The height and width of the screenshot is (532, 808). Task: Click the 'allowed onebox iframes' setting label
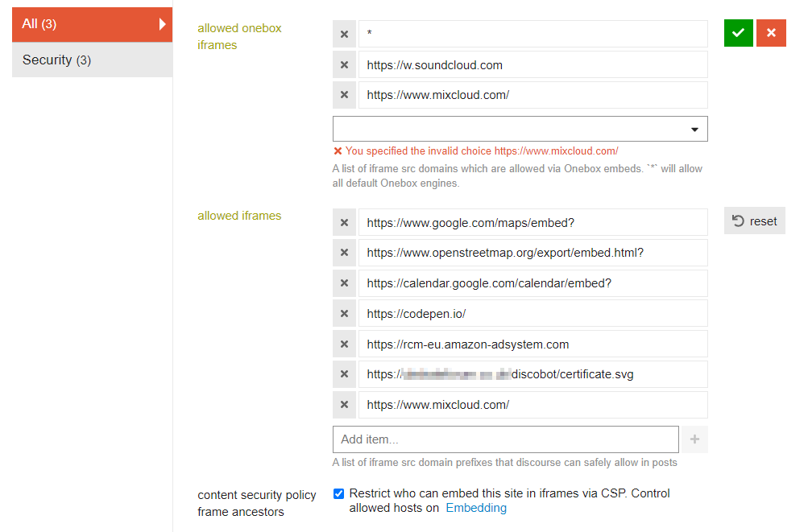[x=239, y=36]
